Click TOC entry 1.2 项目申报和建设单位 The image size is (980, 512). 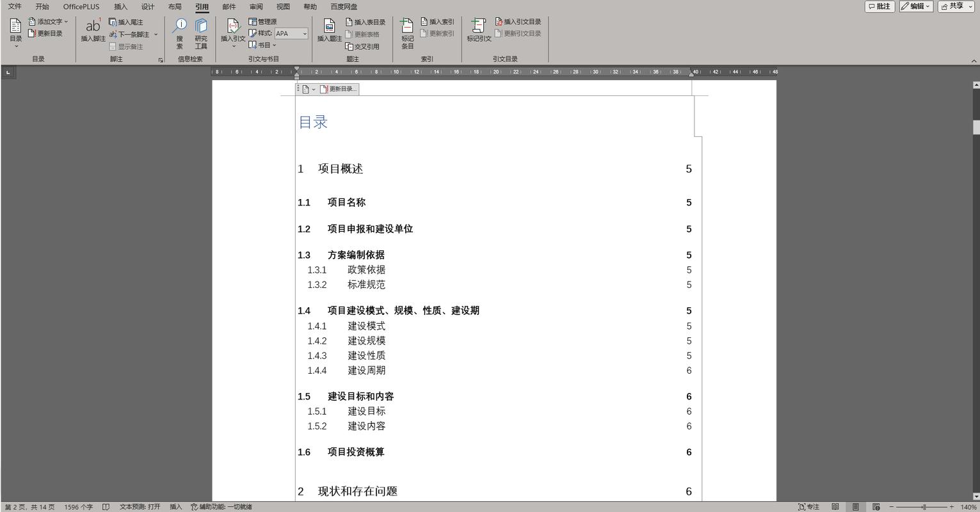tap(494, 229)
